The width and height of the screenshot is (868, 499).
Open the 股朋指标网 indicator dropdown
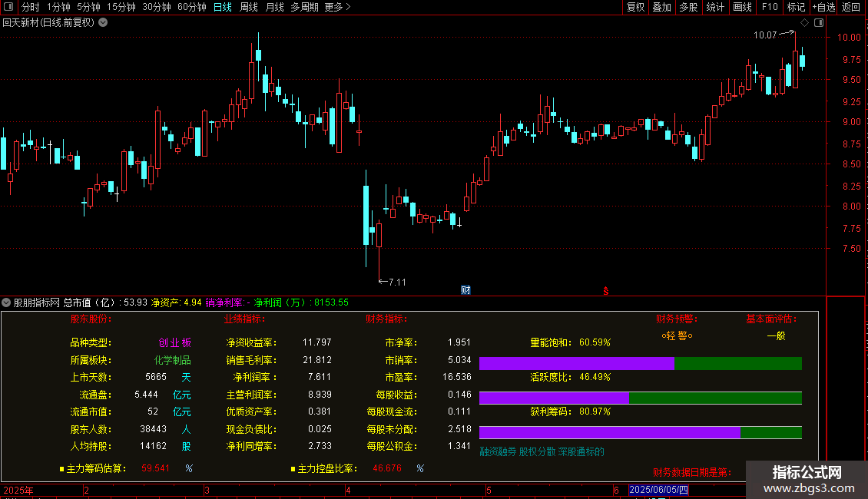click(x=6, y=302)
